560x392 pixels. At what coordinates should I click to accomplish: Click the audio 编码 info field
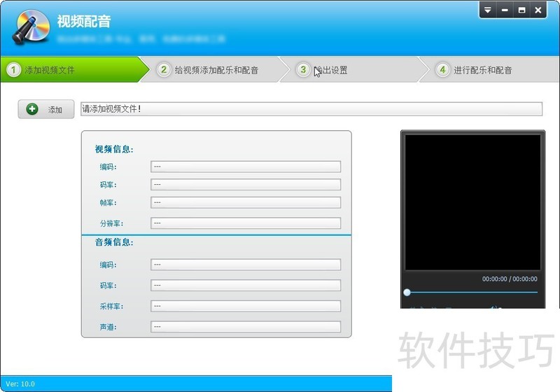pos(245,265)
